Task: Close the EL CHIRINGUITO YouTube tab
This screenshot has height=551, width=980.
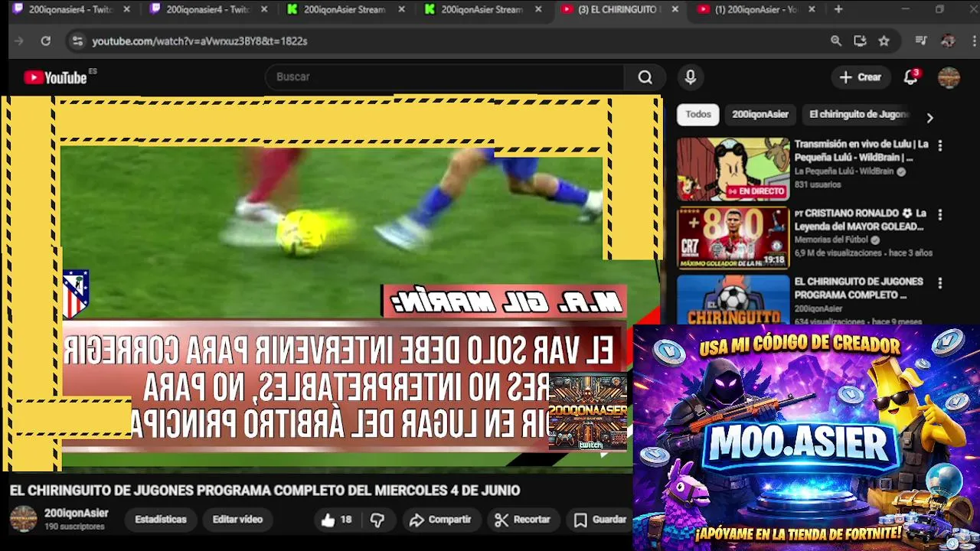Action: [x=675, y=10]
